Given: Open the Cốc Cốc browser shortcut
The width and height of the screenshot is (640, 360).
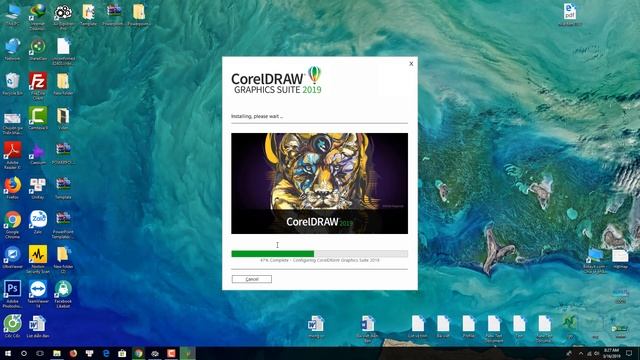Looking at the screenshot, I should pos(12,326).
